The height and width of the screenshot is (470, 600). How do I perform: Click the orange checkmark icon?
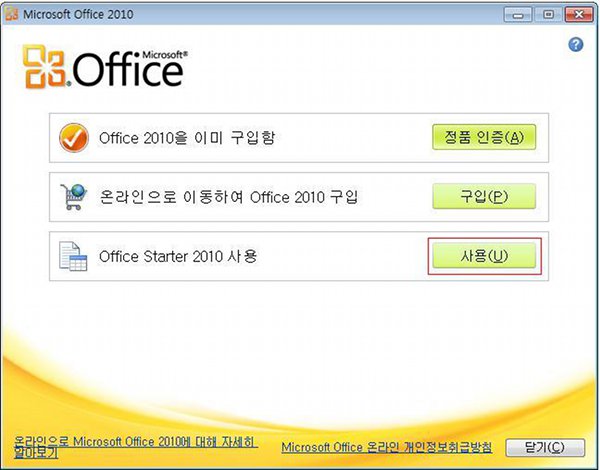[74, 138]
